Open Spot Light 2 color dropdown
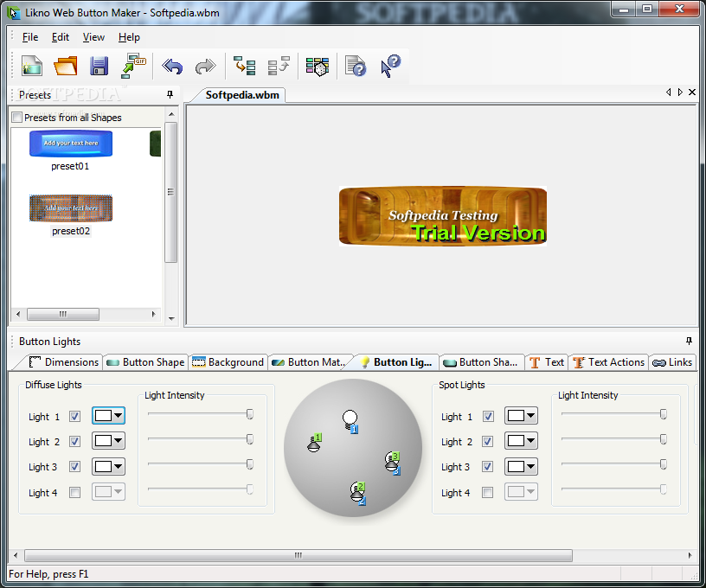Screen dimensions: 706x588 point(522,441)
